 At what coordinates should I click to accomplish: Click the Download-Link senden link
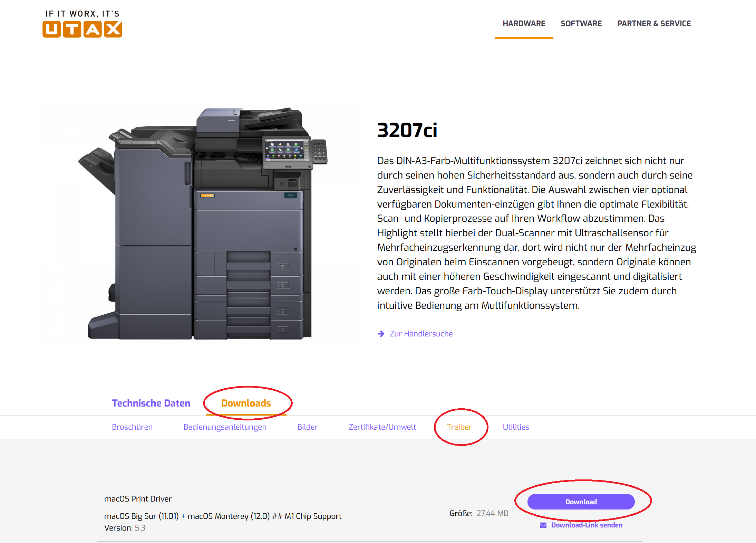click(x=587, y=525)
